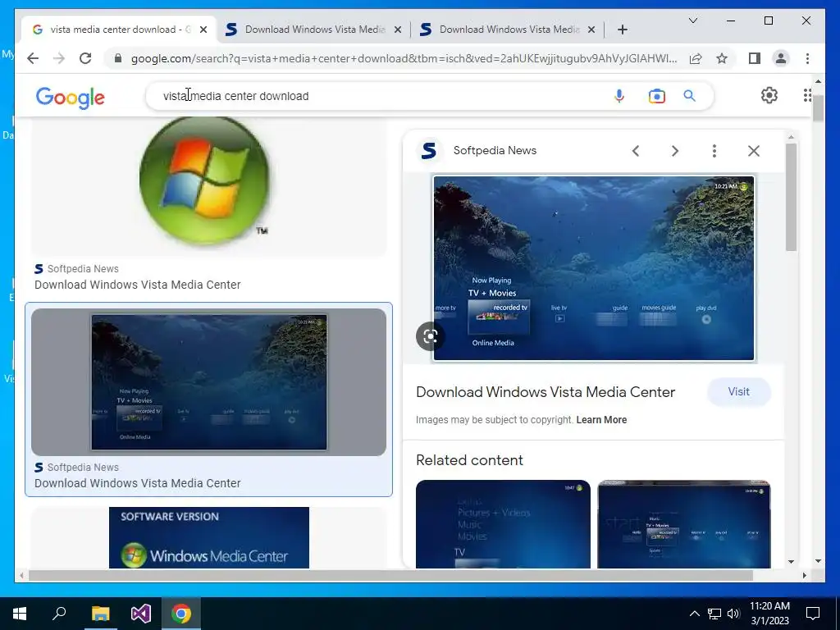
Task: Close the vista media center download tab
Action: (203, 30)
